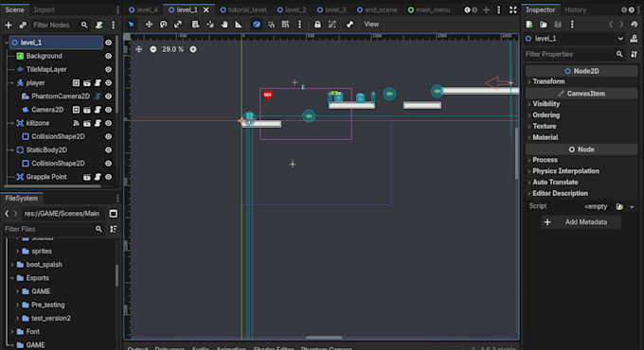Center the viewport view icon

(139, 49)
